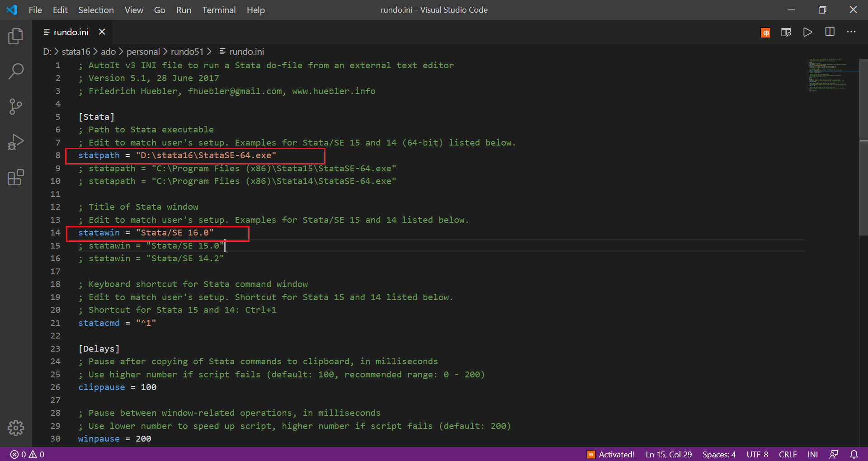Run the file with the Run button icon
Screen dimensions: 868x461
[808, 32]
